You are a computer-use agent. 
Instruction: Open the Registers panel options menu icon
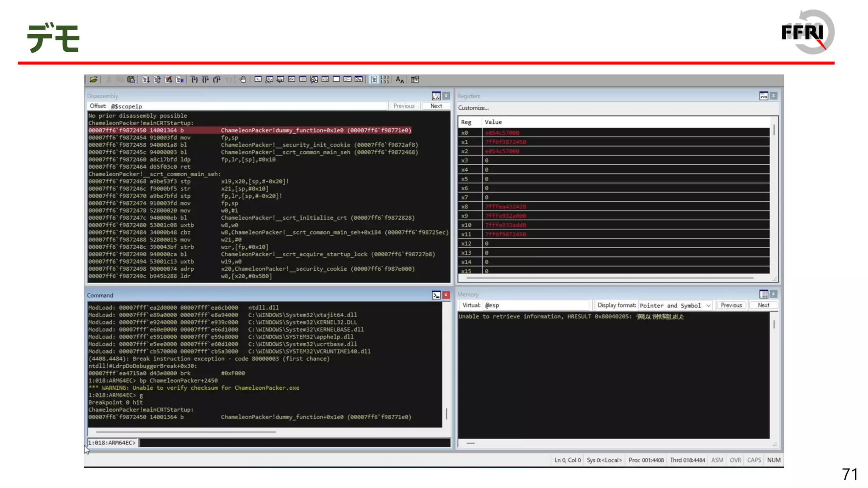pyautogui.click(x=763, y=96)
